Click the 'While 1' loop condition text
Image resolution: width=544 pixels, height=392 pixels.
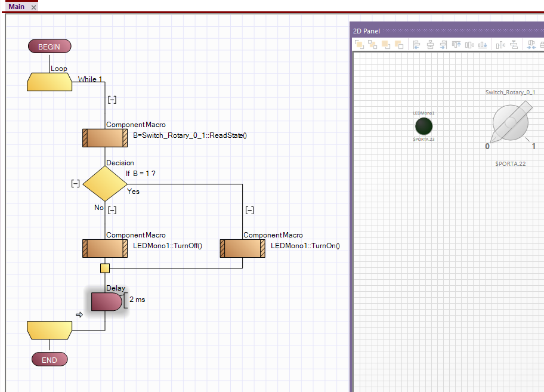tap(90, 79)
